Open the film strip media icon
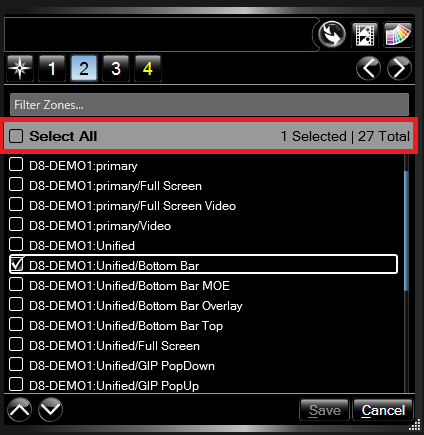Viewport: 424px width, 435px height. (365, 35)
